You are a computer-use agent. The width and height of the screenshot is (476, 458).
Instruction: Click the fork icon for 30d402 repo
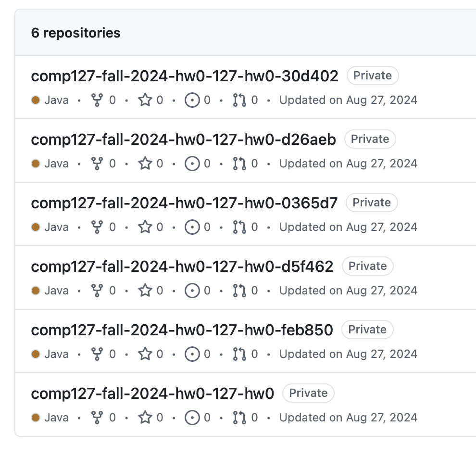(x=97, y=100)
